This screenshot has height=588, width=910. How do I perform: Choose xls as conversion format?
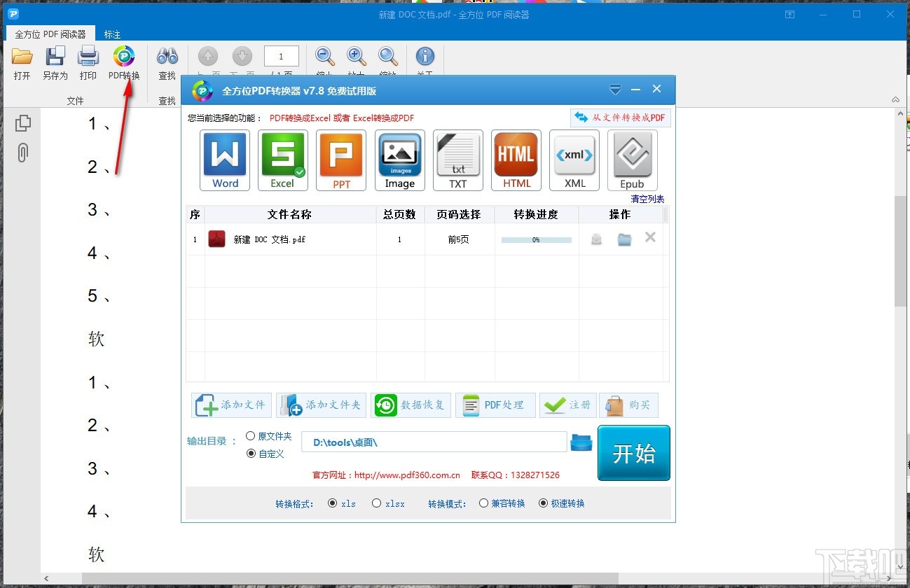[x=342, y=503]
